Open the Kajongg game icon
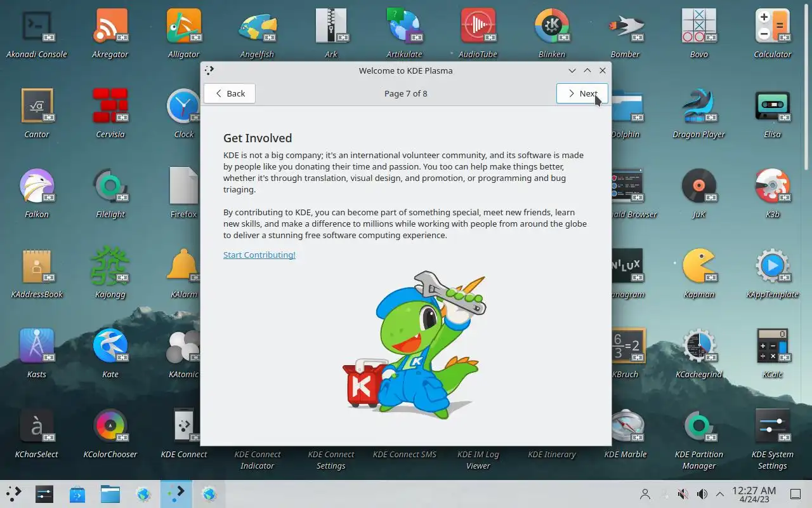Screen dimensions: 812x508 [x=110, y=267]
